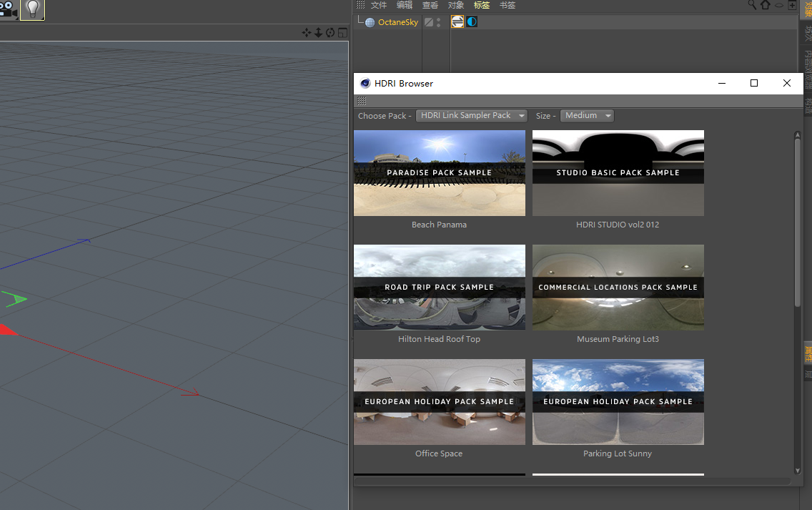Click the "Size -" label
The height and width of the screenshot is (510, 812).
click(x=546, y=116)
